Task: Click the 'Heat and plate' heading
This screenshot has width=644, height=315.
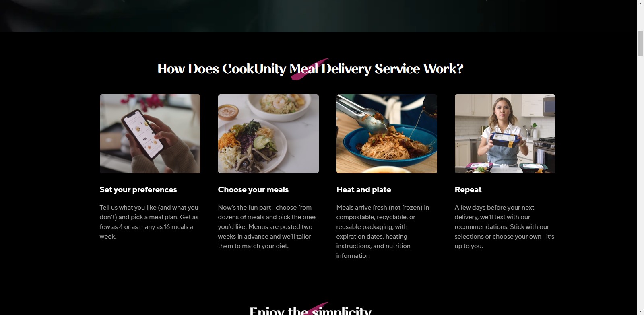Action: (364, 189)
